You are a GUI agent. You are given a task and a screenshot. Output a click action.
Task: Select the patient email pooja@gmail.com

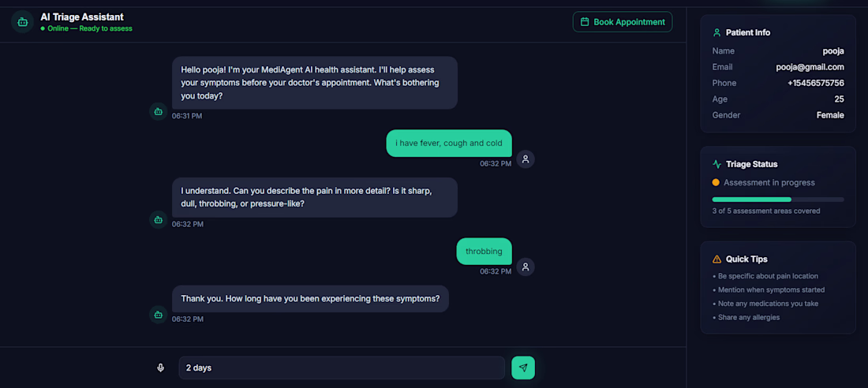[810, 67]
